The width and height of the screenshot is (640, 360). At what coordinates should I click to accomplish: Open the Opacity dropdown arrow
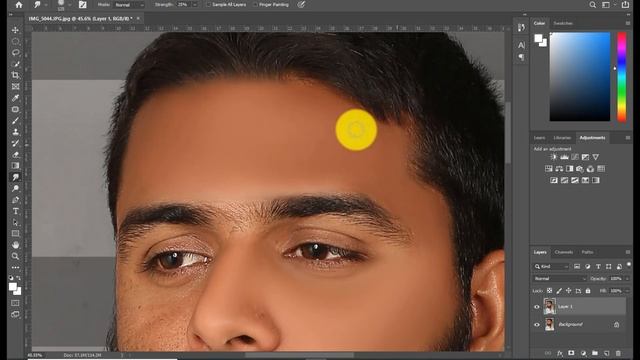[x=627, y=279]
